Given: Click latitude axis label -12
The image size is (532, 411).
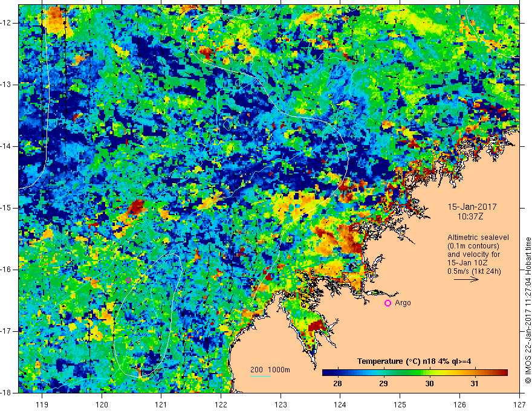Looking at the screenshot, I should pyautogui.click(x=7, y=23).
